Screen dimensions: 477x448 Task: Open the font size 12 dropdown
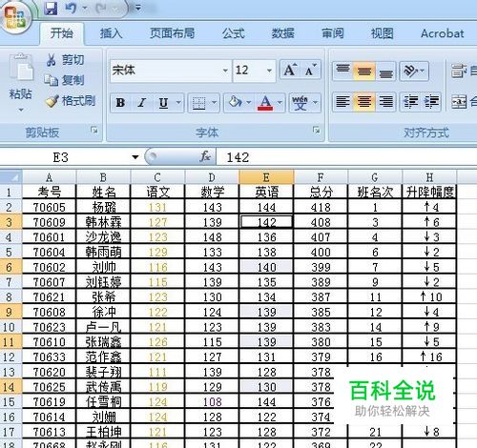point(269,71)
